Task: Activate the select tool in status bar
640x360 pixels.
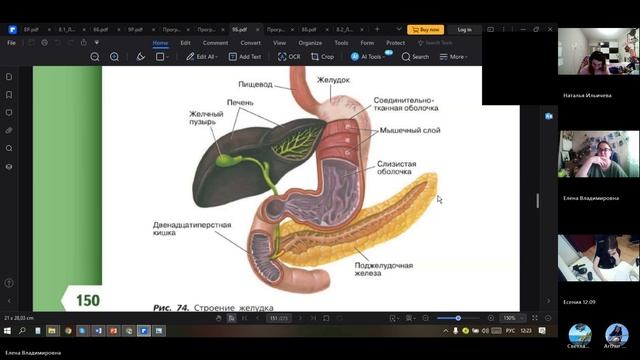Action: (x=231, y=318)
